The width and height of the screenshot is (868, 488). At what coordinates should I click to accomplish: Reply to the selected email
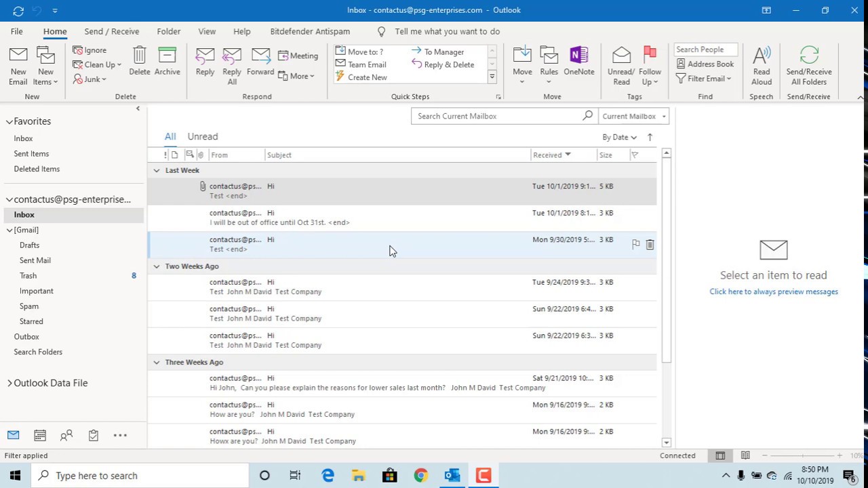click(x=205, y=61)
